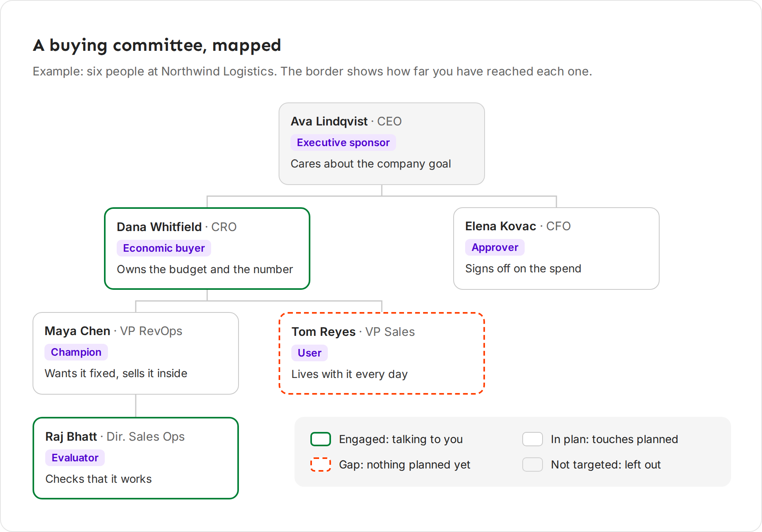Click the name Ava Lindqvist
The height and width of the screenshot is (532, 762).
[x=329, y=121]
